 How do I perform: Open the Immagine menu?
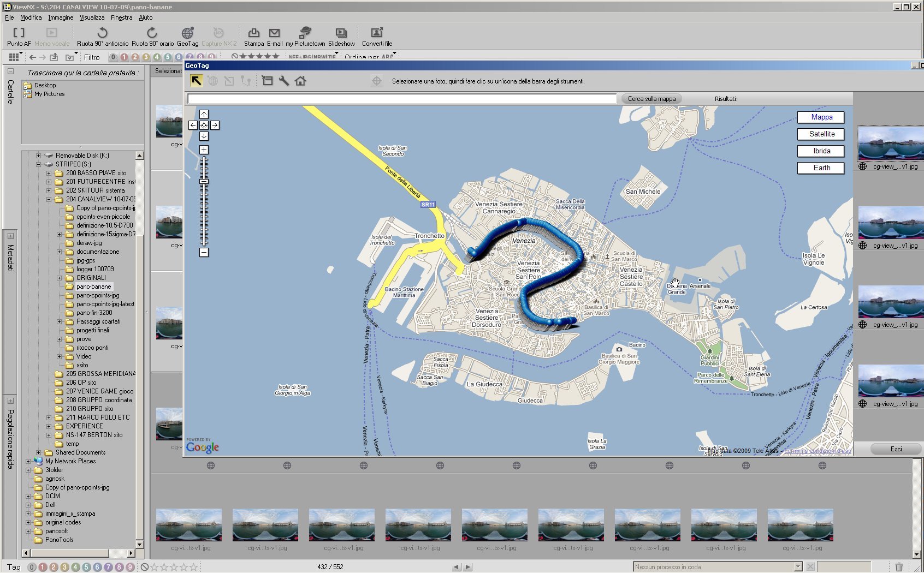coord(61,17)
